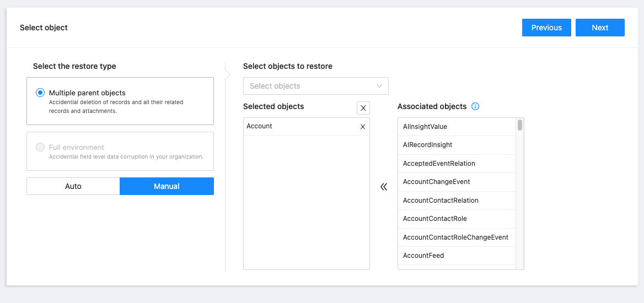The image size is (644, 303).
Task: Click the info icon beside Associated objects
Action: pyautogui.click(x=475, y=106)
